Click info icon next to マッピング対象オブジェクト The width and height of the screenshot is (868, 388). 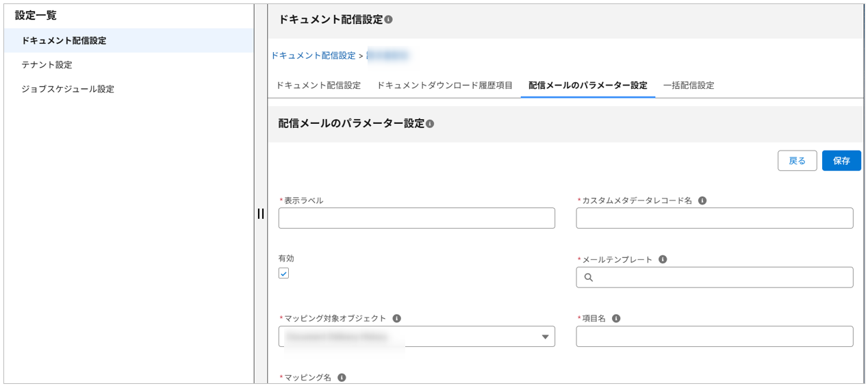pos(397,319)
